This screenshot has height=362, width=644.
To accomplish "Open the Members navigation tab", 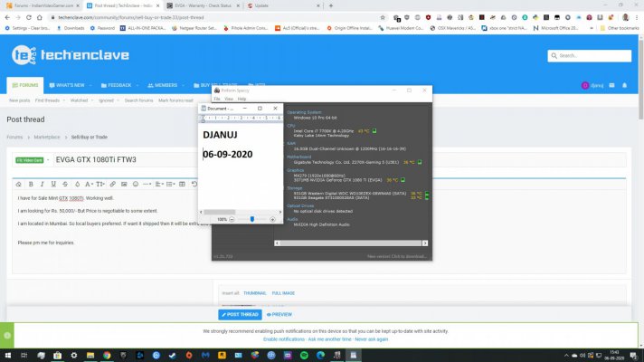I will pos(162,85).
